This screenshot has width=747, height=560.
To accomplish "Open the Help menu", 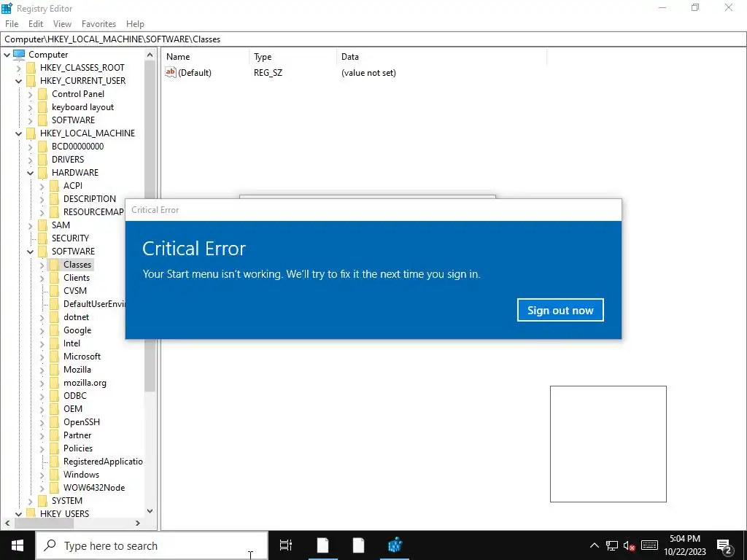I will 135,24.
